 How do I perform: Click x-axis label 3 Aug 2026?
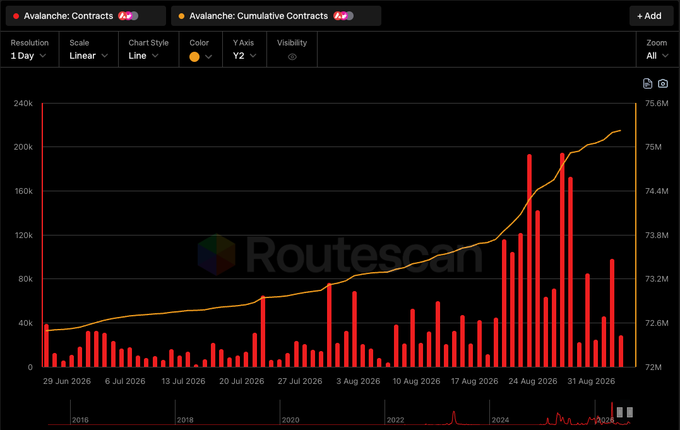(358, 381)
